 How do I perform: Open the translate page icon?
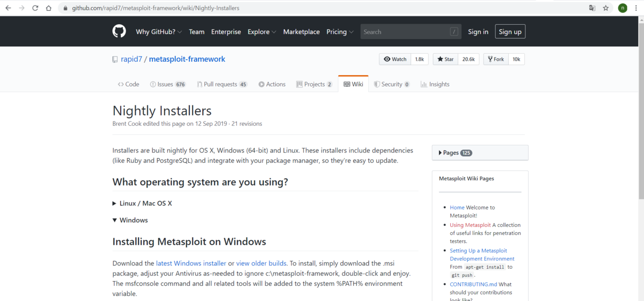[592, 8]
